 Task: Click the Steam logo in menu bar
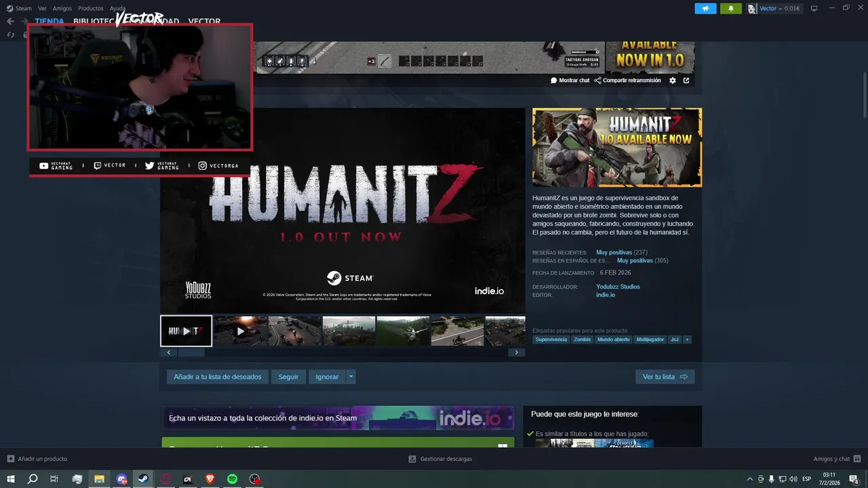(9, 9)
